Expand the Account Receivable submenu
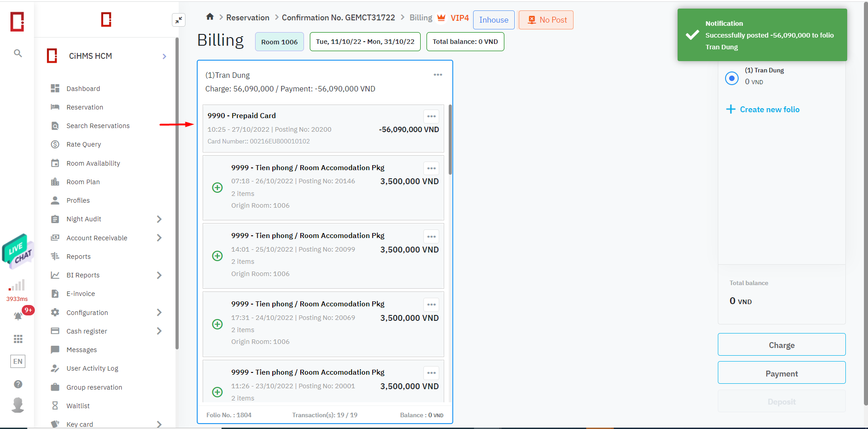This screenshot has width=868, height=429. tap(159, 238)
